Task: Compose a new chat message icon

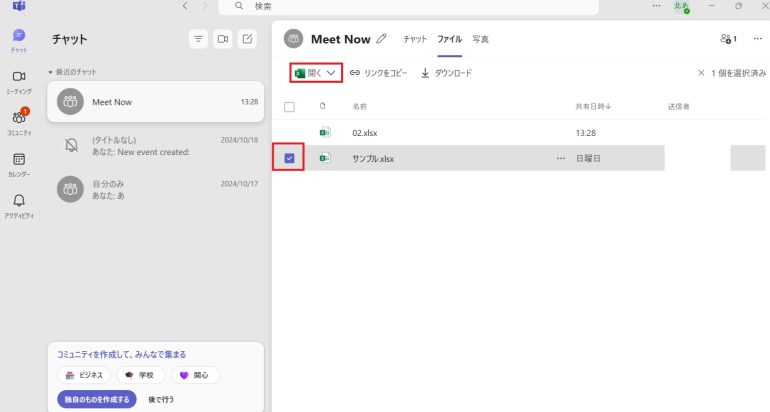Action: pos(247,39)
